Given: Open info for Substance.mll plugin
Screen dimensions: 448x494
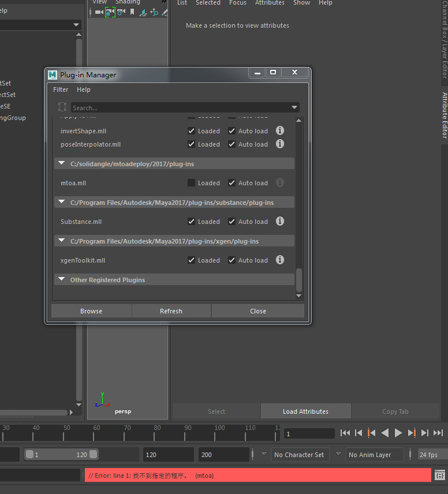Looking at the screenshot, I should pyautogui.click(x=280, y=221).
